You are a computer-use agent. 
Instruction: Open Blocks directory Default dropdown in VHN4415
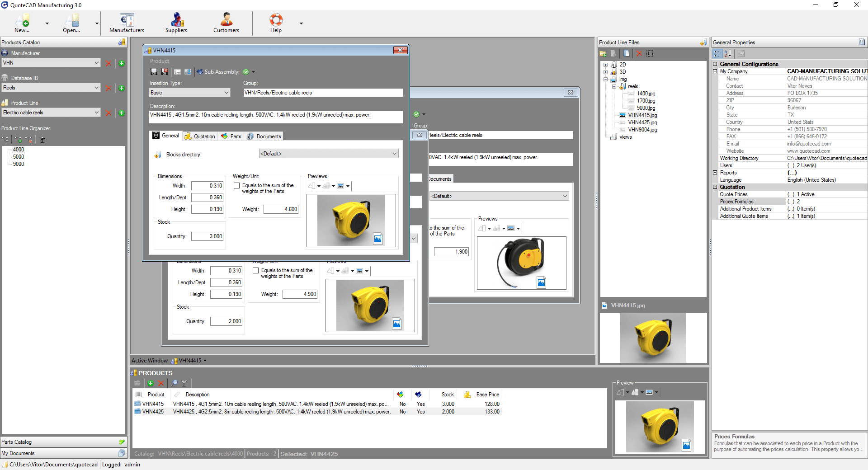(329, 154)
